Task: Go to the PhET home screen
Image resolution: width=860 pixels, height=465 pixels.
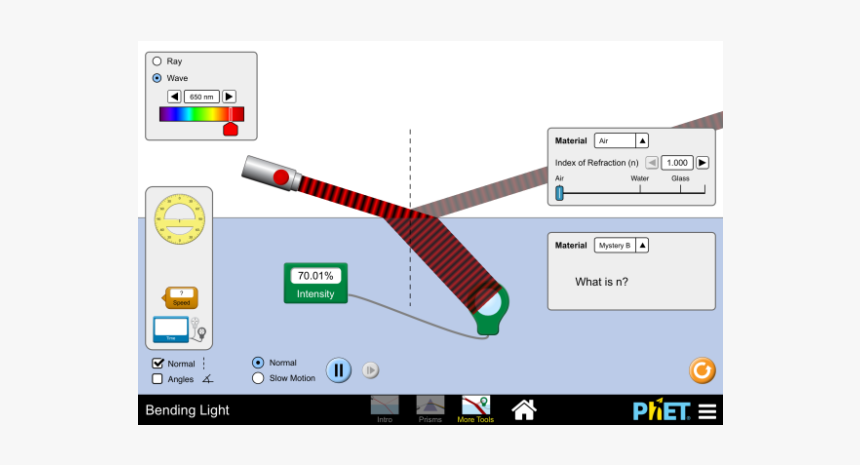Action: click(x=524, y=409)
